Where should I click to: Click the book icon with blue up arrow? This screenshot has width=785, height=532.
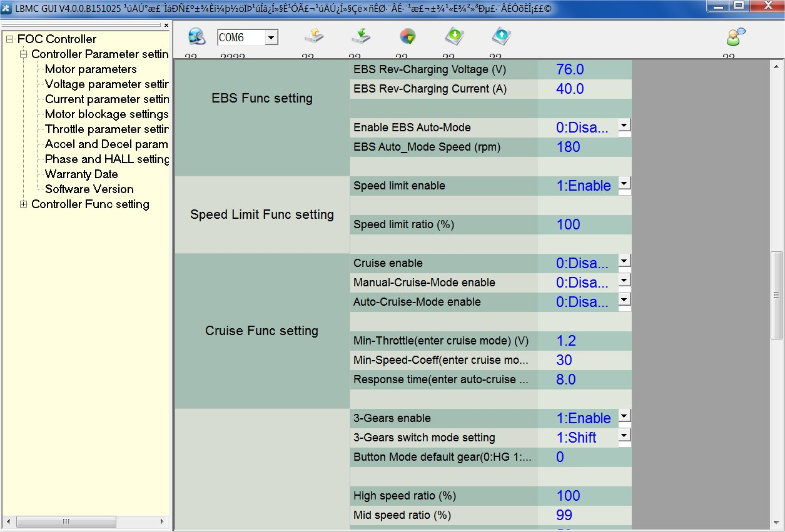point(500,37)
